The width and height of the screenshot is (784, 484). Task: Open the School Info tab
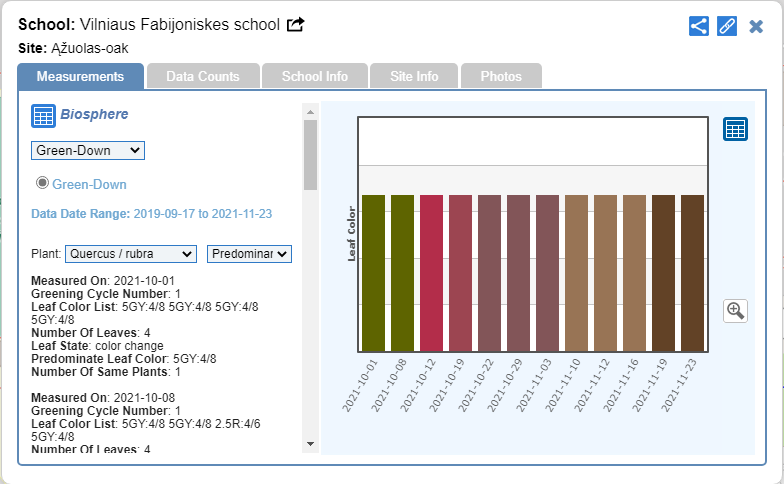(315, 76)
